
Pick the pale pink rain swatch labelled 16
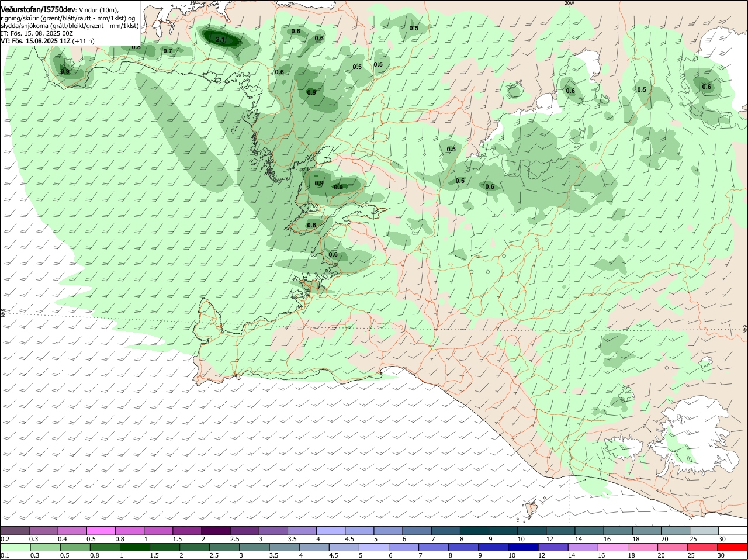click(613, 547)
